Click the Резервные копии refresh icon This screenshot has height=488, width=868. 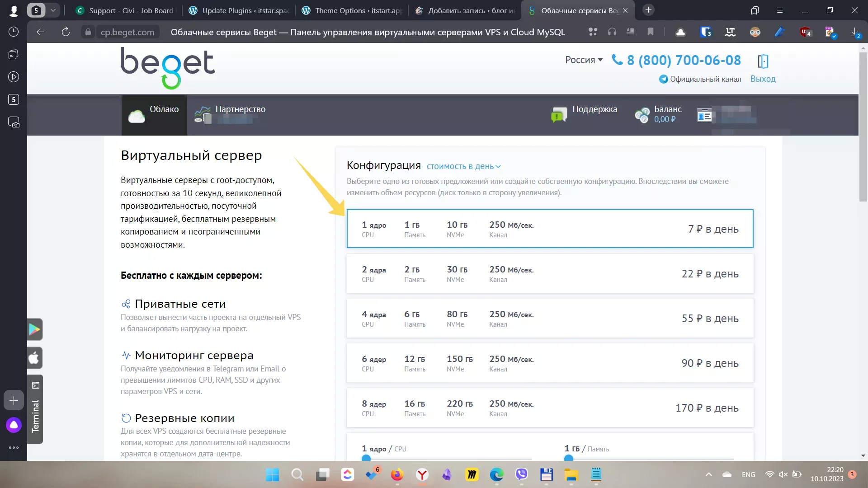coord(126,418)
